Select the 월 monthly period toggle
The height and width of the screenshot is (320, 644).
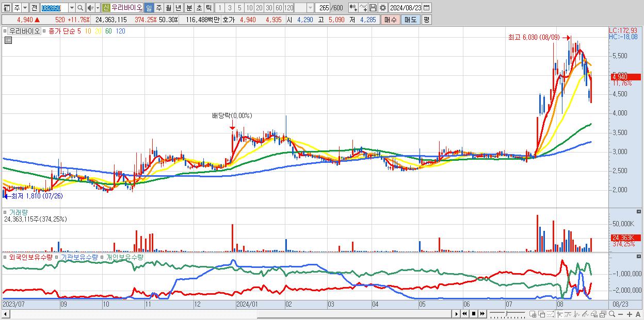(x=168, y=8)
